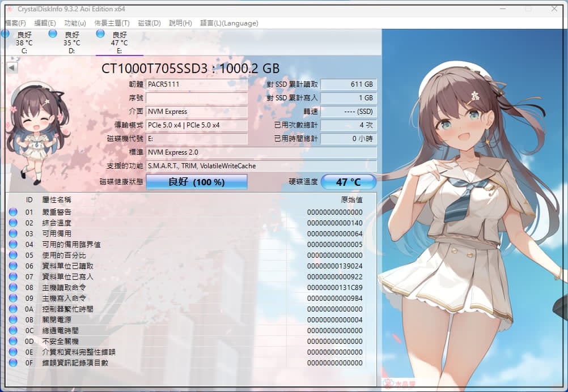Click the standard field NVM Express 2.0

click(x=261, y=152)
